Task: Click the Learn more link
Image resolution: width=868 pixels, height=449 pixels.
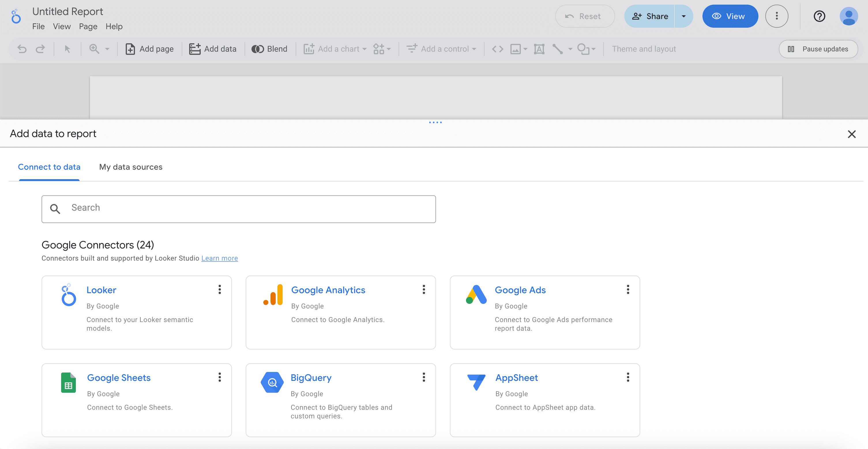Action: pos(219,258)
